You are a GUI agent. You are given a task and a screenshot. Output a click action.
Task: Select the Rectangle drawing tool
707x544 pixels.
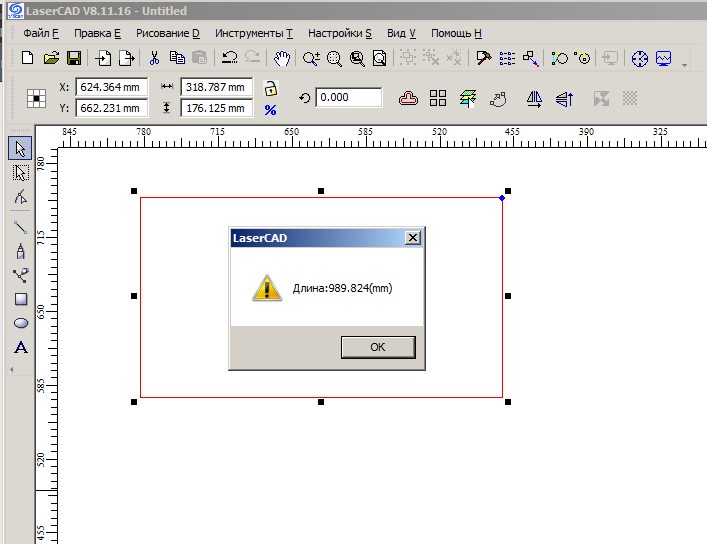[x=21, y=299]
